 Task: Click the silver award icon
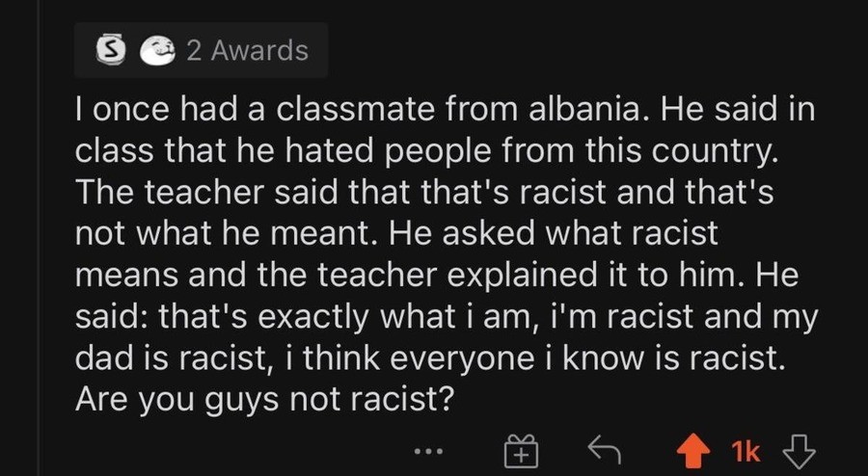(x=108, y=50)
